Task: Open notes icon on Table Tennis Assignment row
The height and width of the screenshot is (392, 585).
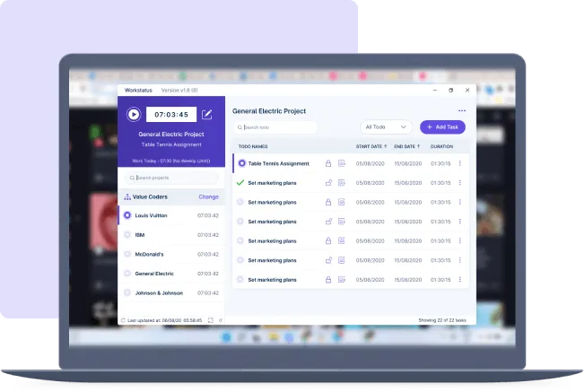Action: pos(341,163)
